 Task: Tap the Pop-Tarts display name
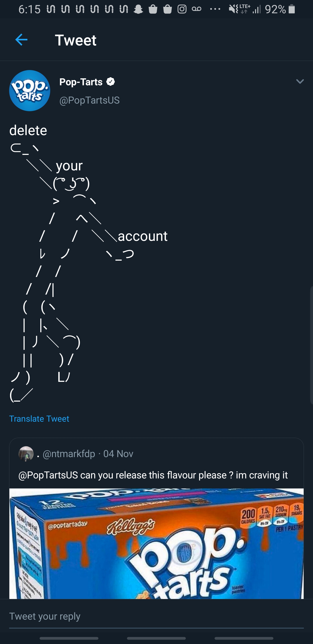tap(81, 82)
